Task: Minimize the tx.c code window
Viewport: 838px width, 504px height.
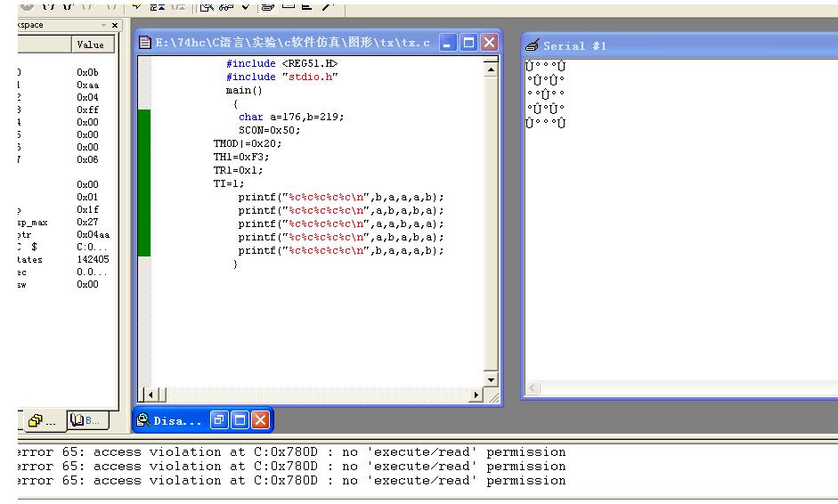Action: point(448,42)
